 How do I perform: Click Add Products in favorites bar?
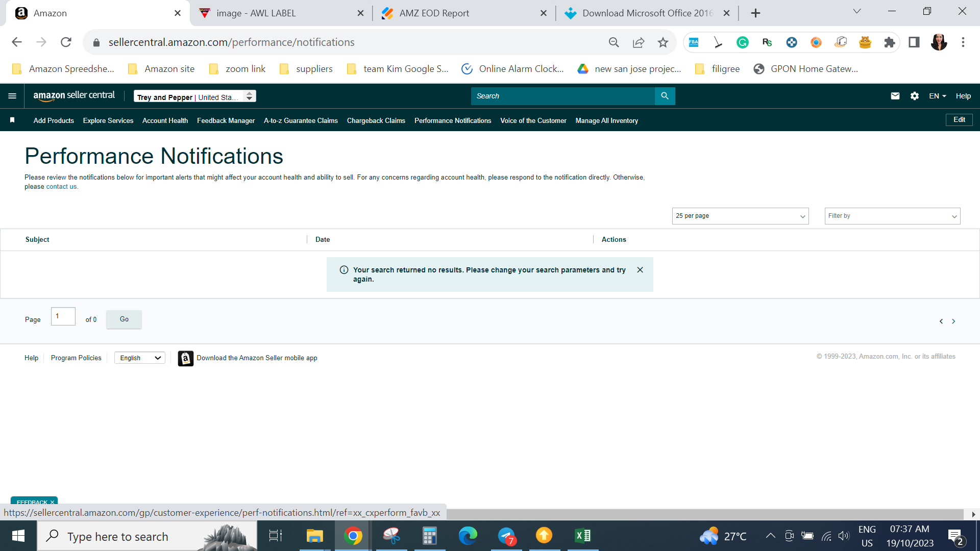tap(54, 121)
